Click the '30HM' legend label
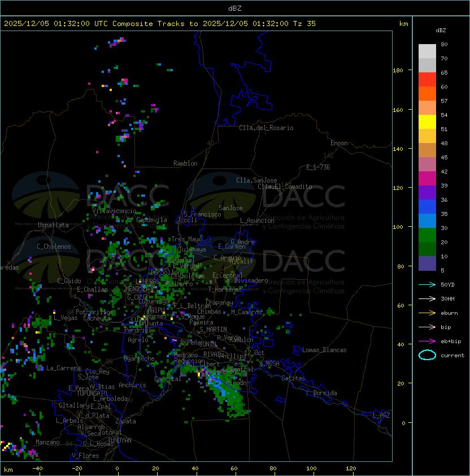 [447, 298]
